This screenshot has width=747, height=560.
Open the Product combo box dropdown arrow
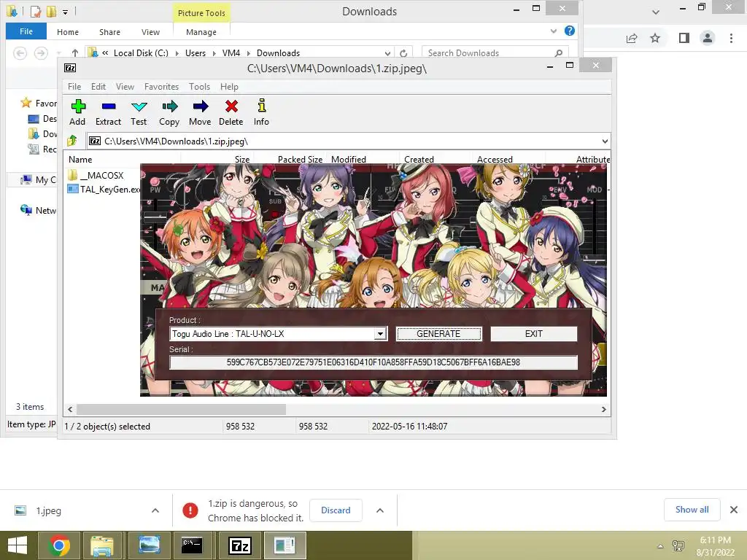[x=379, y=334]
